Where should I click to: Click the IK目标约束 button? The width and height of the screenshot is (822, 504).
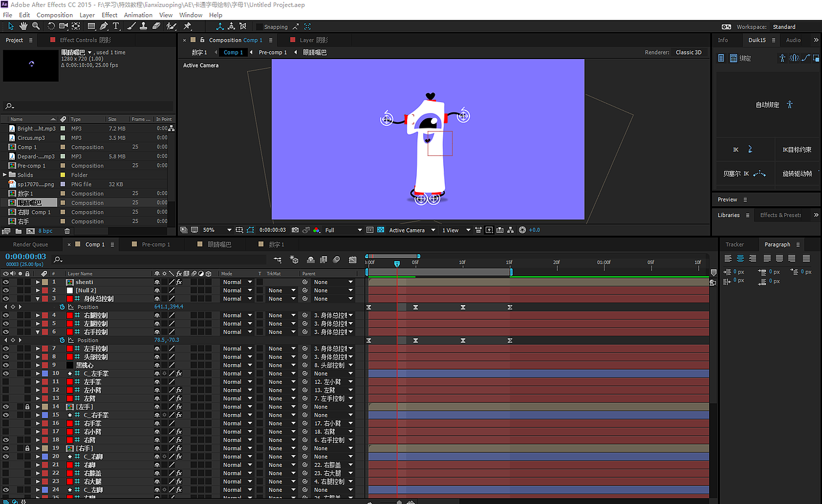click(x=796, y=150)
